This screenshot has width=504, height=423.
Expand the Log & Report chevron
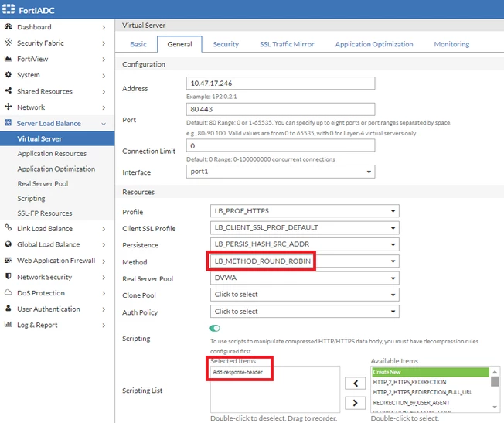coord(104,326)
